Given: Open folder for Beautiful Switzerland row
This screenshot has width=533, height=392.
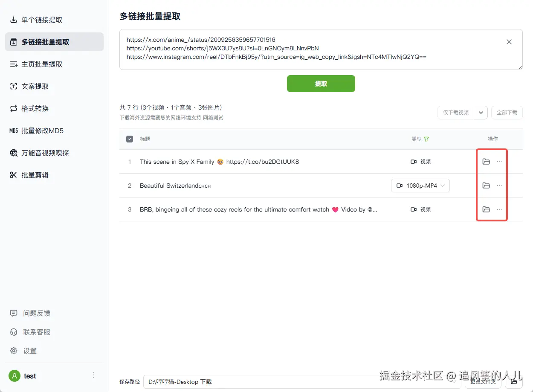Looking at the screenshot, I should tap(486, 186).
